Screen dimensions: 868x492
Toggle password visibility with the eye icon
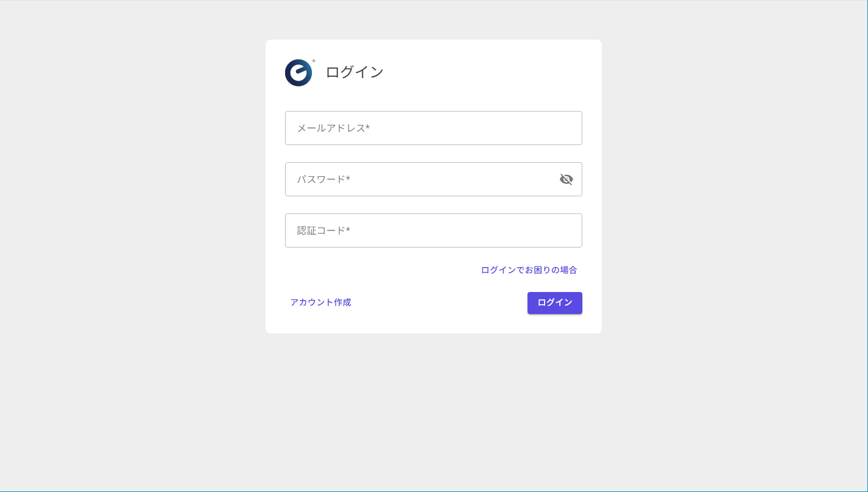pyautogui.click(x=566, y=179)
